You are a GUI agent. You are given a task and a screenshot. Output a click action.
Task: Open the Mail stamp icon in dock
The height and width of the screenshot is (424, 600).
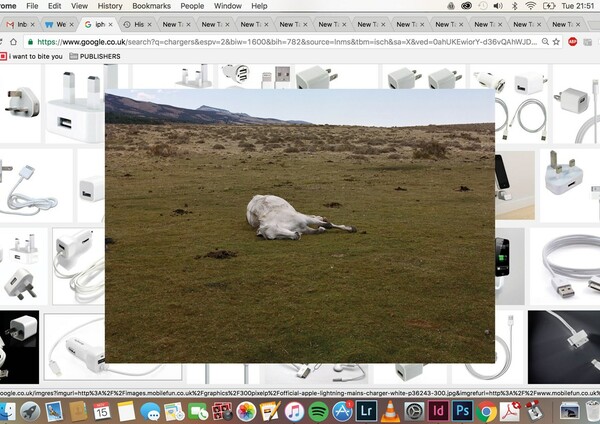pos(54,411)
